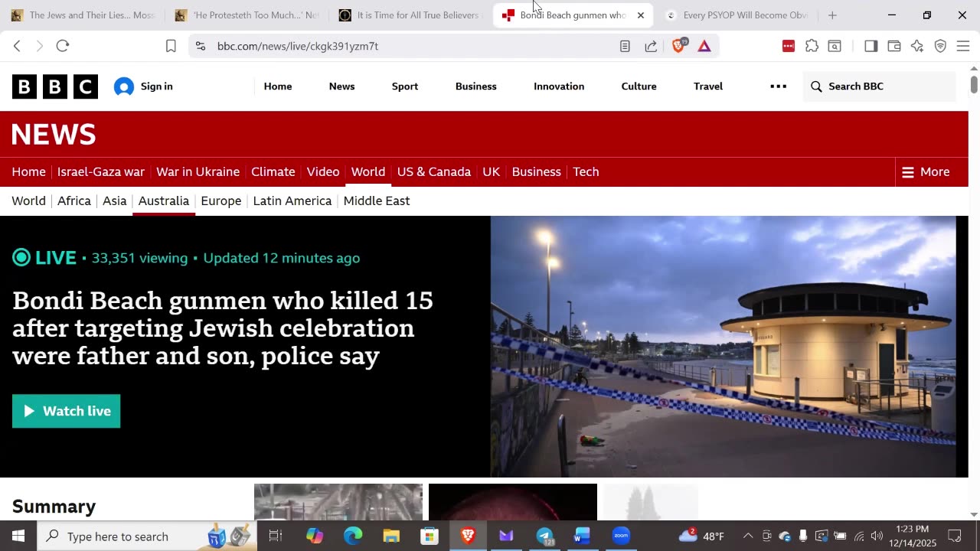The height and width of the screenshot is (551, 980).
Task: Click page vertical scrollbar
Action: pyautogui.click(x=974, y=84)
